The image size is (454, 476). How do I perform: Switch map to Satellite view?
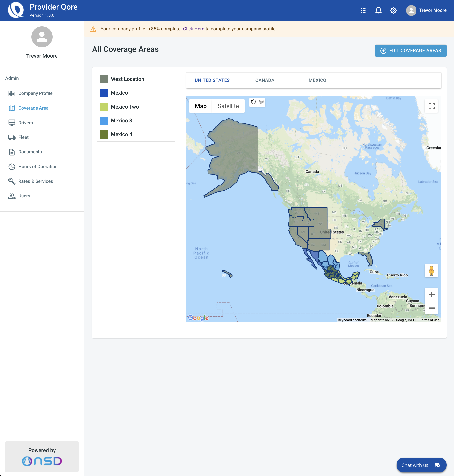pos(228,106)
